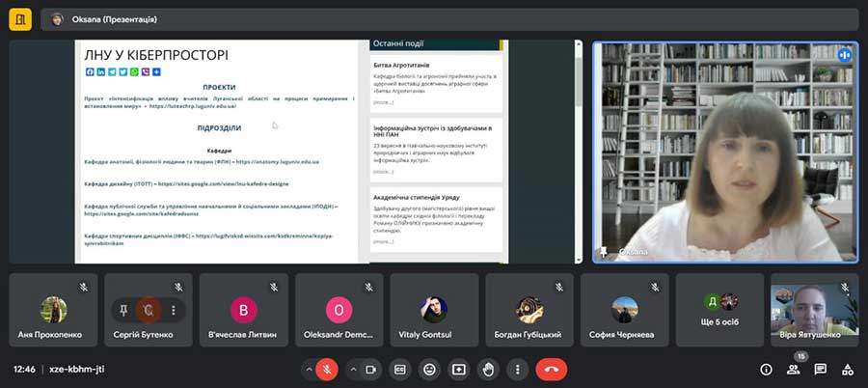Select Oleksandr Demc... participant tile
Screen dimensions: 868x388
click(339, 310)
